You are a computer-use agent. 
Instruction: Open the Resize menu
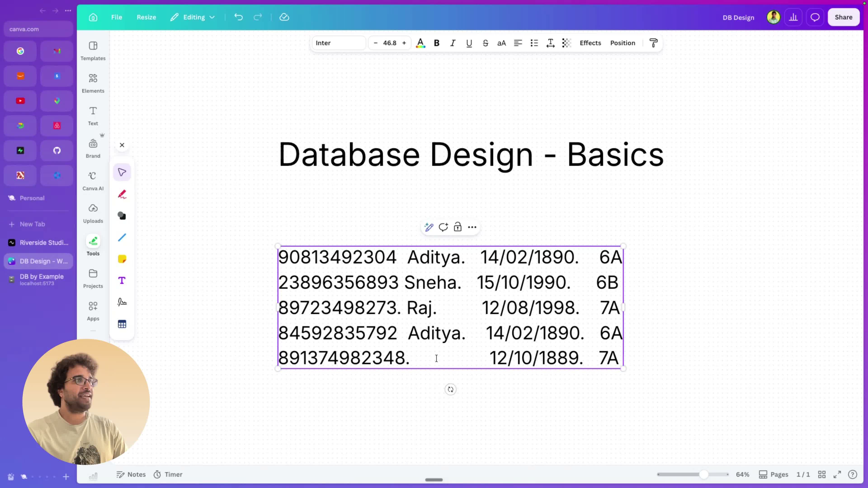tap(146, 17)
